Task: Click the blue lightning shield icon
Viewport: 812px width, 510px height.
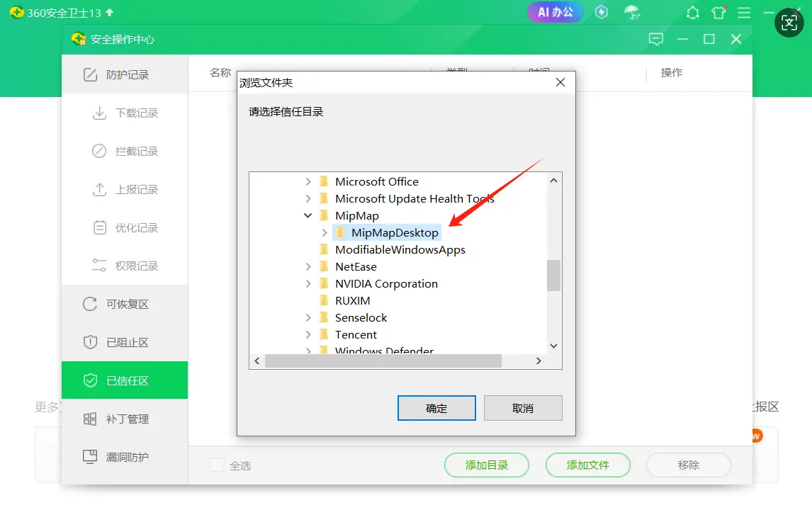Action: (602, 12)
